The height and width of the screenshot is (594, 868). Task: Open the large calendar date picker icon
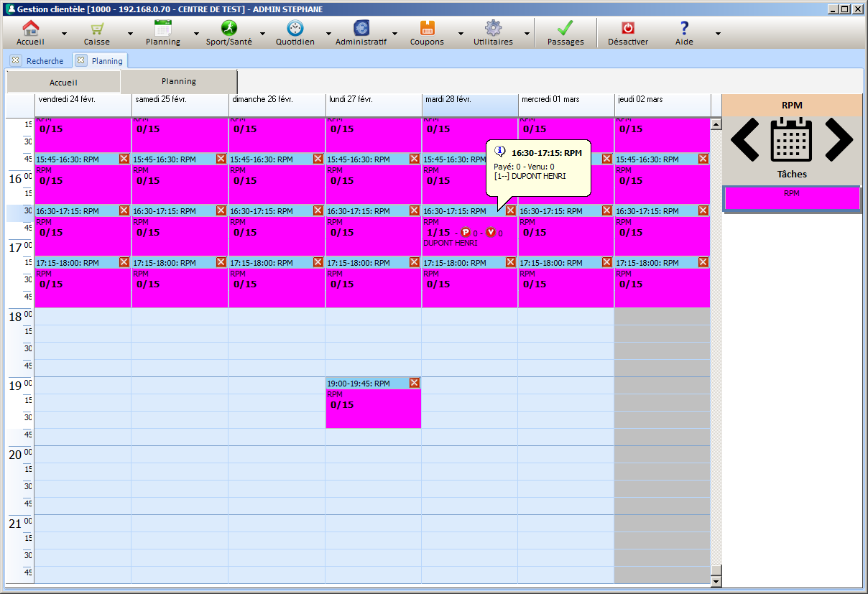(791, 139)
